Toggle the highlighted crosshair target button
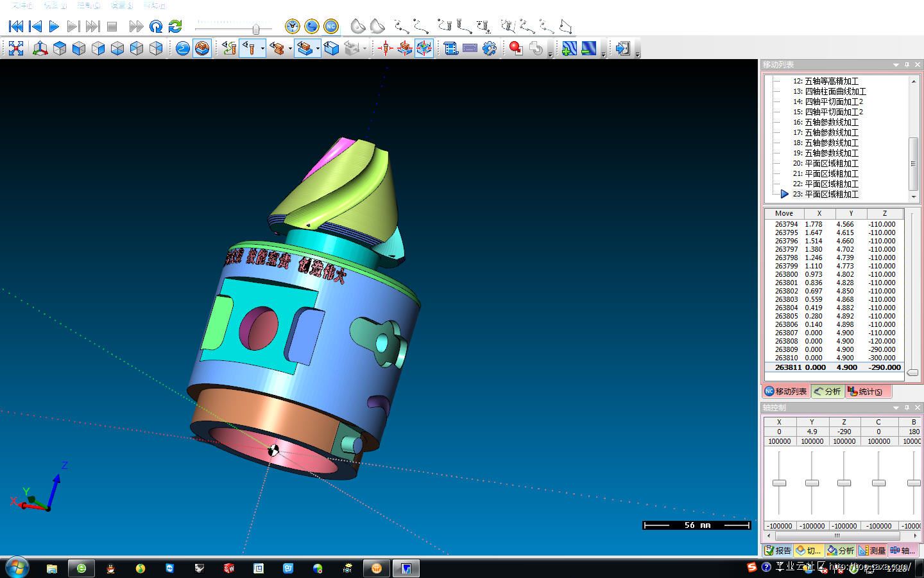 point(424,48)
